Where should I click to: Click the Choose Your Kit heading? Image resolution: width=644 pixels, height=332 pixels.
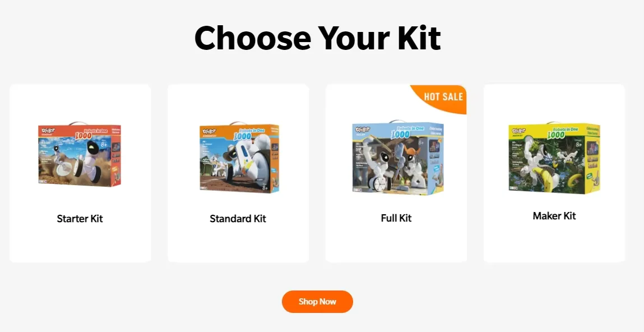tap(317, 38)
